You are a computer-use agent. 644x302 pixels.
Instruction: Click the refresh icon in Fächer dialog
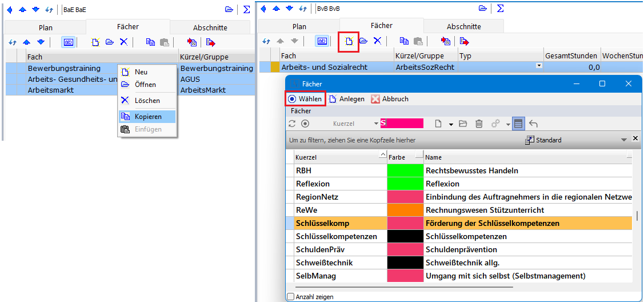pos(292,124)
